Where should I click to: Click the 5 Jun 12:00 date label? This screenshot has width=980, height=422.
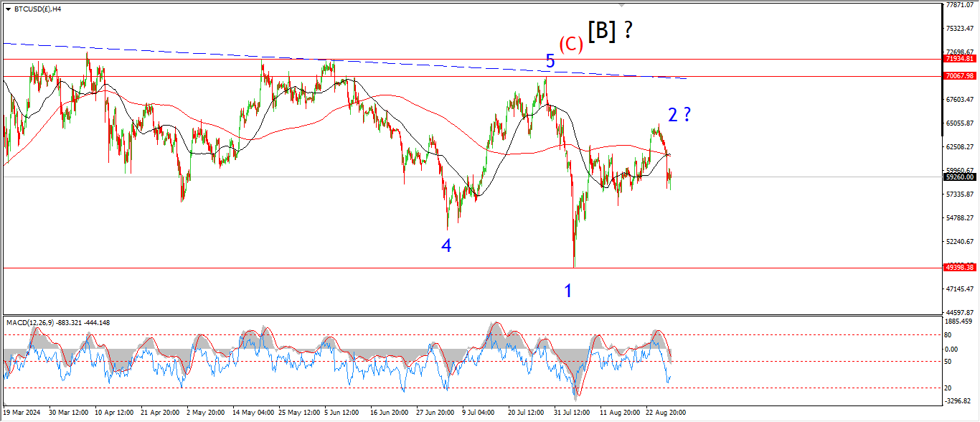coord(341,413)
